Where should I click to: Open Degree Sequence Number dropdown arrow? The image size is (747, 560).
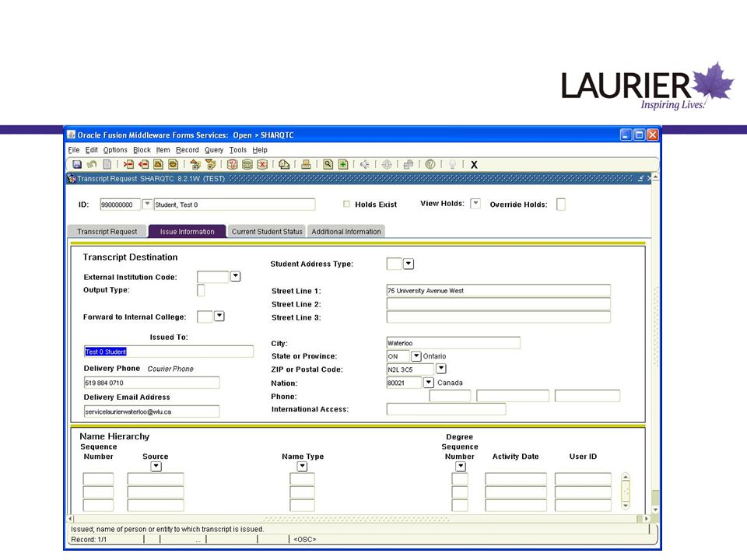pos(460,467)
